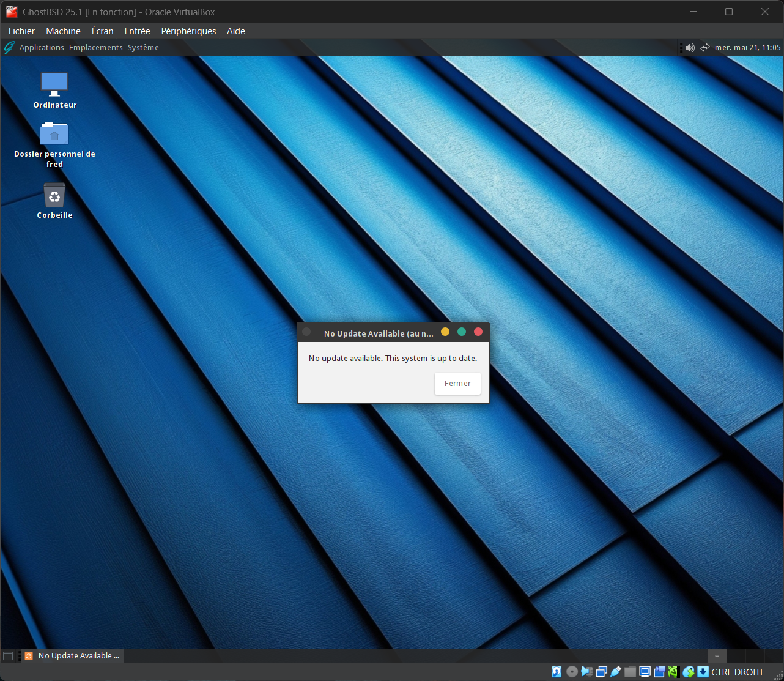Select the Ordinateur desktop icon
This screenshot has width=784, height=681.
[54, 91]
